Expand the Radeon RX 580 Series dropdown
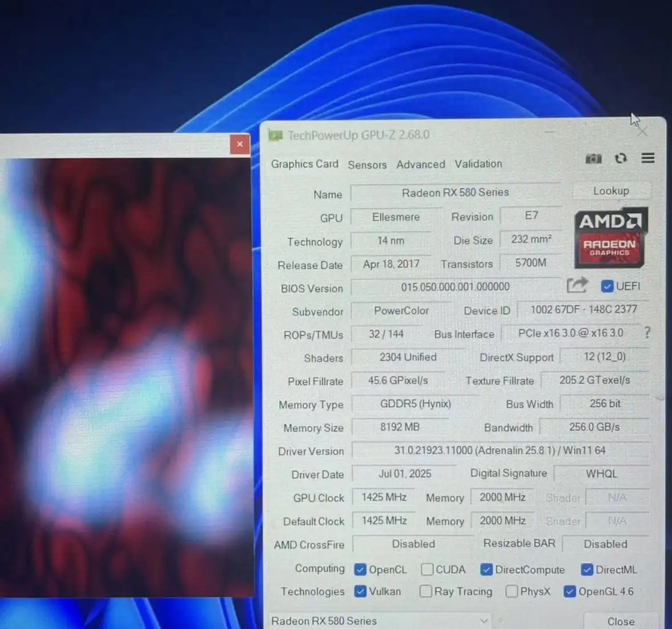Screen dimensions: 672x629 coord(483,620)
